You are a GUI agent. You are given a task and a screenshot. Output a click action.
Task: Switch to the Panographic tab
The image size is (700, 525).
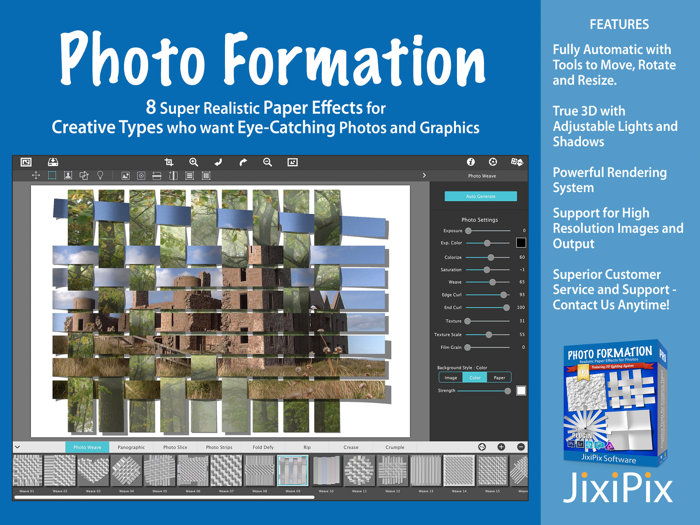pos(131,447)
